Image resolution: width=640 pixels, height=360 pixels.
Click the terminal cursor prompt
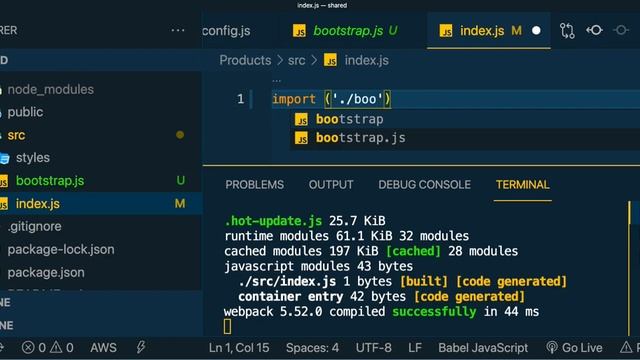pyautogui.click(x=227, y=327)
